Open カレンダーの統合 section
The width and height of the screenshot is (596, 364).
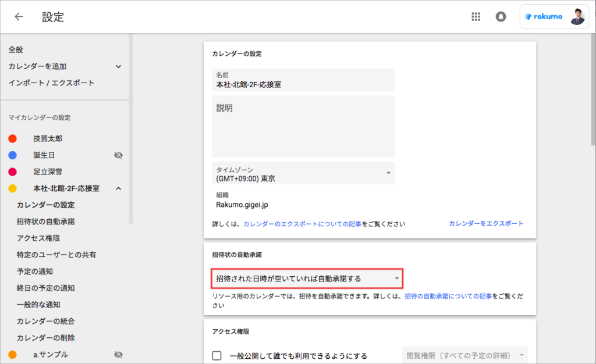[45, 321]
